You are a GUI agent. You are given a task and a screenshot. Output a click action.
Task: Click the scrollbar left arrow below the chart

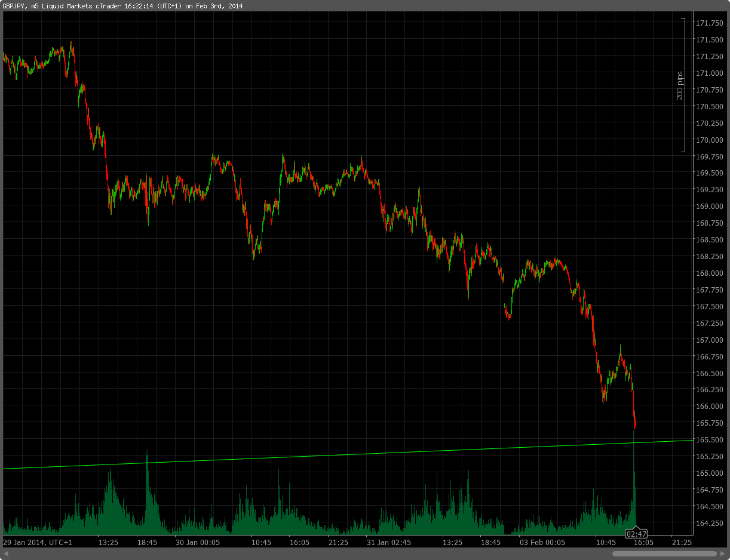click(5, 553)
